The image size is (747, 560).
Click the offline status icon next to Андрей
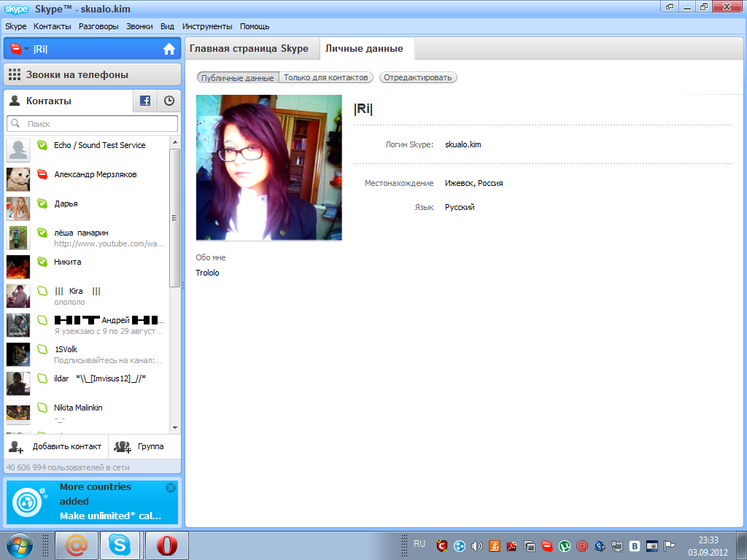tap(42, 320)
